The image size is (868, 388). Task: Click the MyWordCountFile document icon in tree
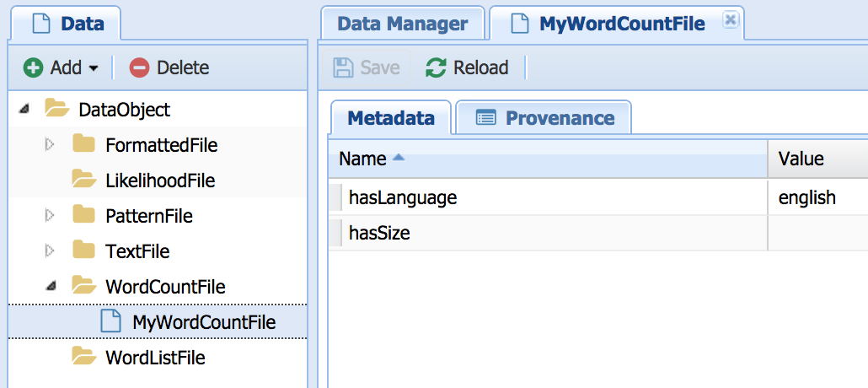[110, 322]
